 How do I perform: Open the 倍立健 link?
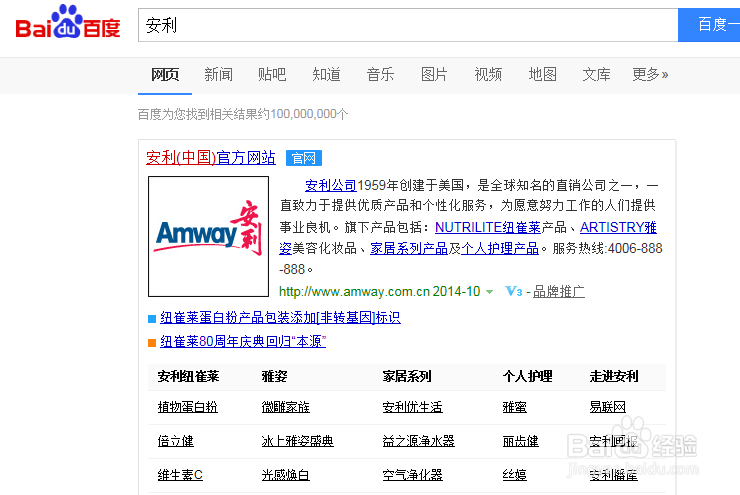pyautogui.click(x=176, y=441)
